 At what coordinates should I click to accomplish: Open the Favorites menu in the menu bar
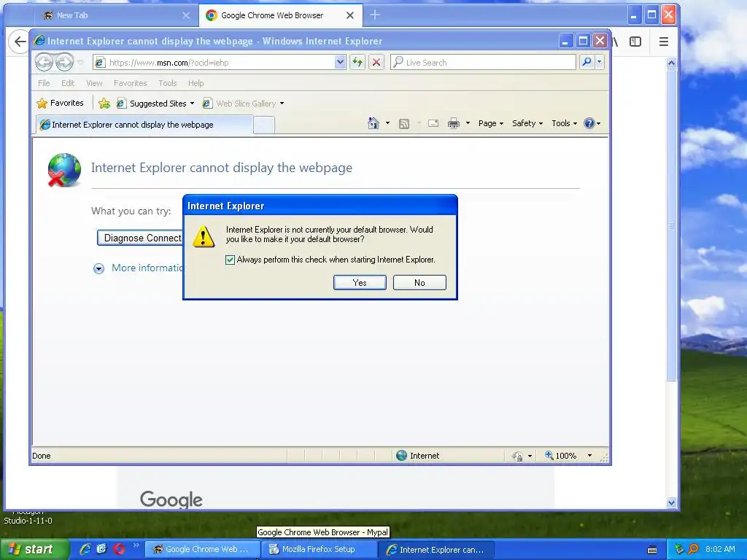click(x=130, y=83)
